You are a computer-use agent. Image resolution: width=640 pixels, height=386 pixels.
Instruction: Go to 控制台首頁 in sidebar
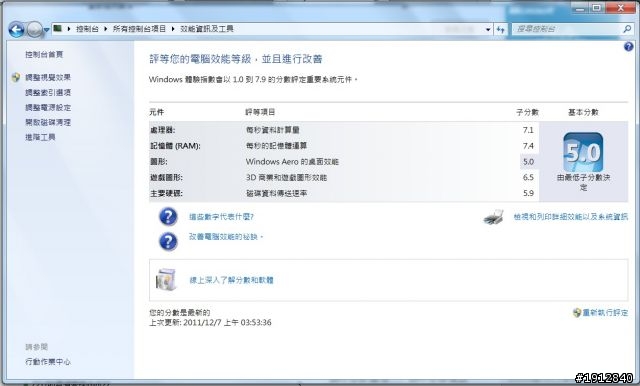[x=44, y=54]
